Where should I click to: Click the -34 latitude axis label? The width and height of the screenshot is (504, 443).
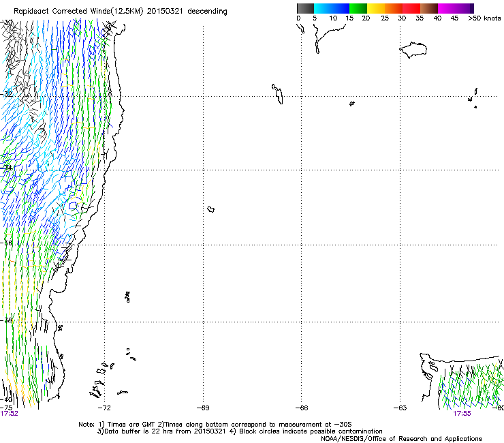[7, 168]
